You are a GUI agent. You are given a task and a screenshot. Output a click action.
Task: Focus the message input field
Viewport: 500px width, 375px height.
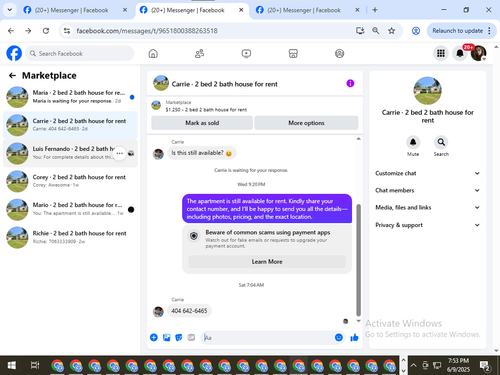[x=267, y=337]
